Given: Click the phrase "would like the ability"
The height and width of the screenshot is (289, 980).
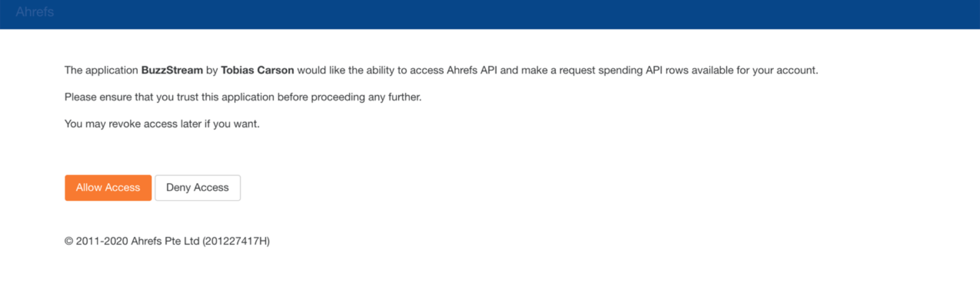Looking at the screenshot, I should (345, 70).
